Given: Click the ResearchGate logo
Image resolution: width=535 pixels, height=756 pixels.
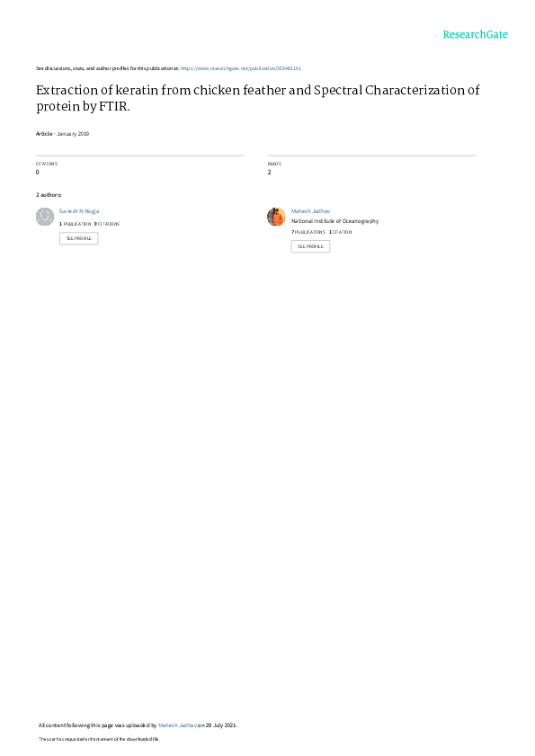Looking at the screenshot, I should [475, 34].
